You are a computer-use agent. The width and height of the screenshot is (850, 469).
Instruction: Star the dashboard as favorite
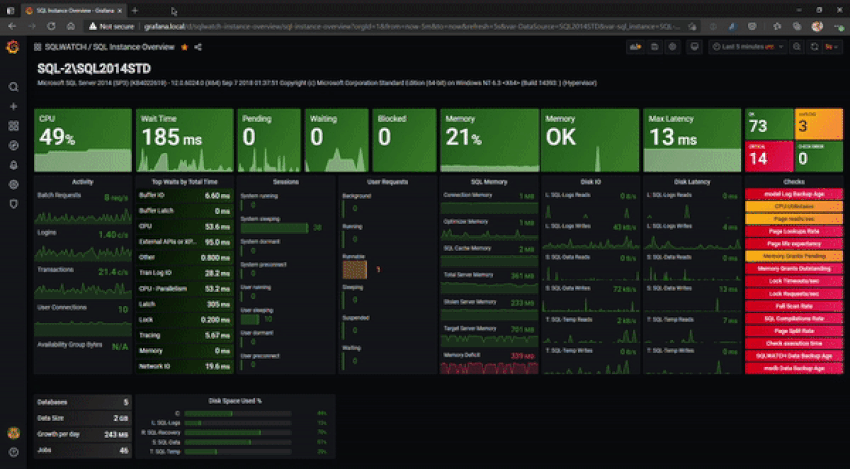(184, 47)
